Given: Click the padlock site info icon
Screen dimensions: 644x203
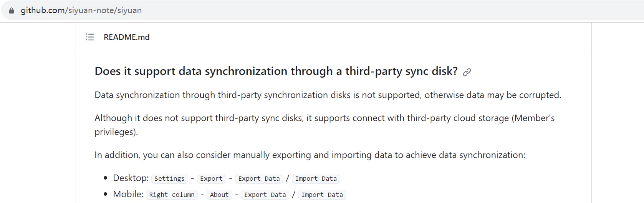Looking at the screenshot, I should 12,11.
